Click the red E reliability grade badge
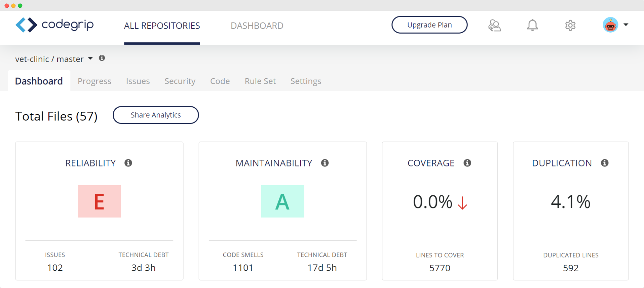Image resolution: width=644 pixels, height=288 pixels. pyautogui.click(x=99, y=201)
